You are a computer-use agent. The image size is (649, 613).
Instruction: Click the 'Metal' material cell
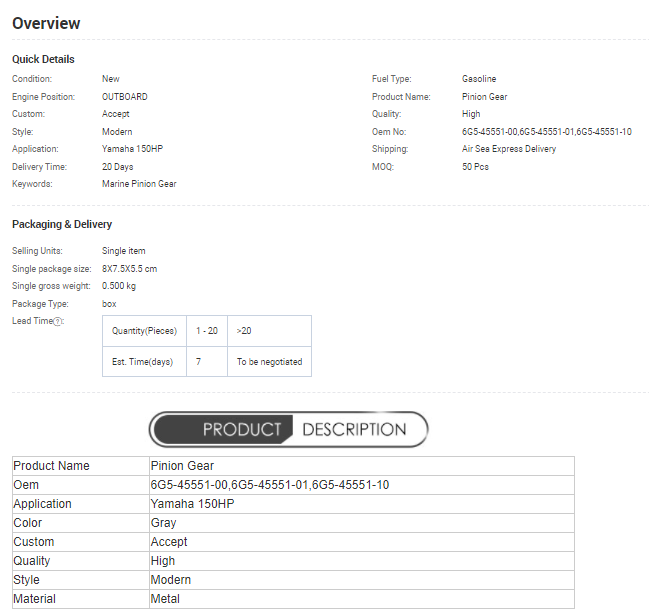coord(165,599)
